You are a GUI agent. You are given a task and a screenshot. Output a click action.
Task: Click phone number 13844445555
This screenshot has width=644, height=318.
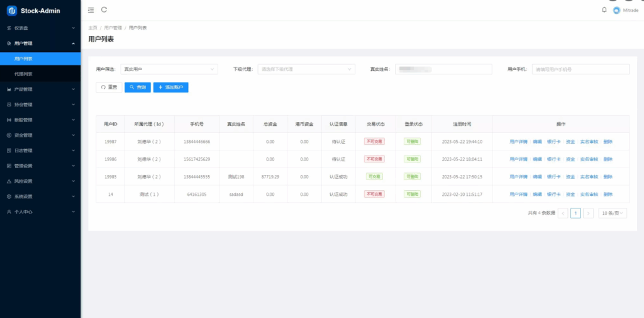point(197,177)
